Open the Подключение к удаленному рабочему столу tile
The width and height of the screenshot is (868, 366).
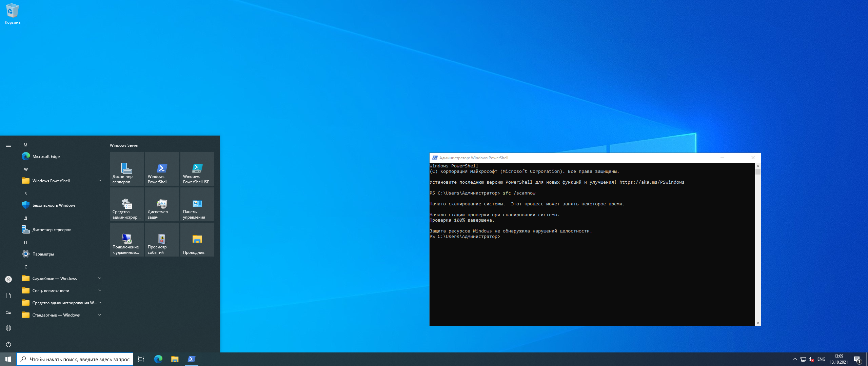127,240
